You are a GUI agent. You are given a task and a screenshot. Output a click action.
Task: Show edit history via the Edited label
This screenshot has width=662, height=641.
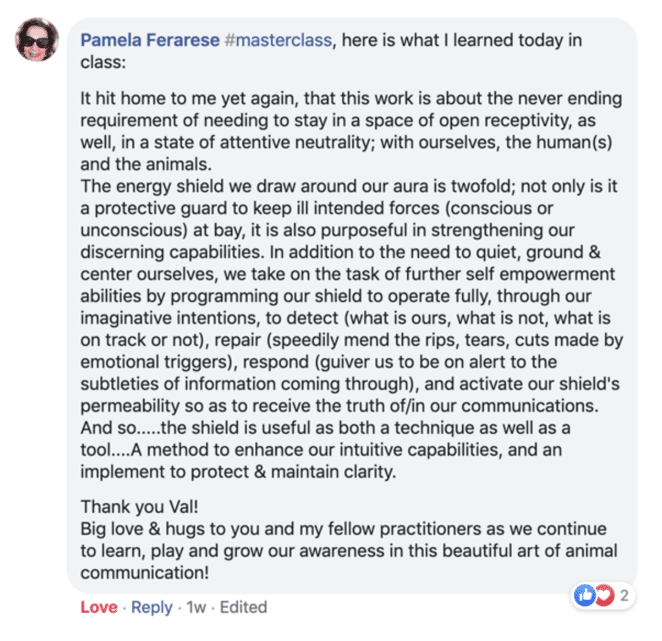coord(244,607)
